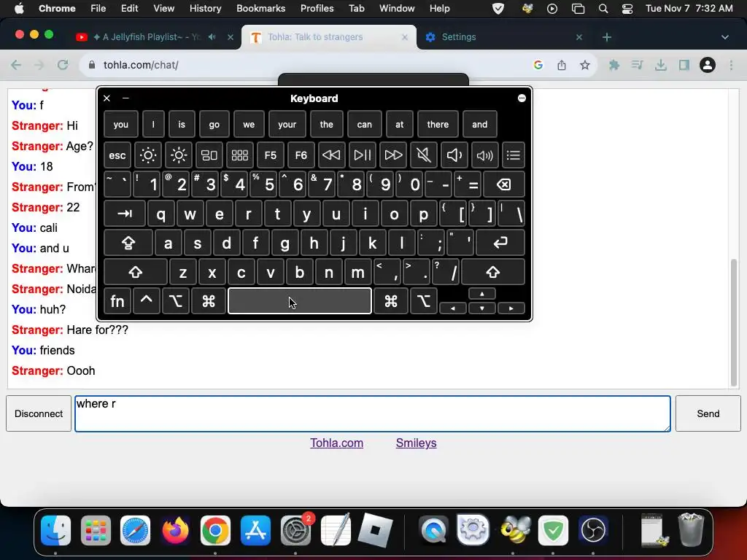Open Chrome downloads icon
Image resolution: width=747 pixels, height=560 pixels.
click(x=661, y=65)
